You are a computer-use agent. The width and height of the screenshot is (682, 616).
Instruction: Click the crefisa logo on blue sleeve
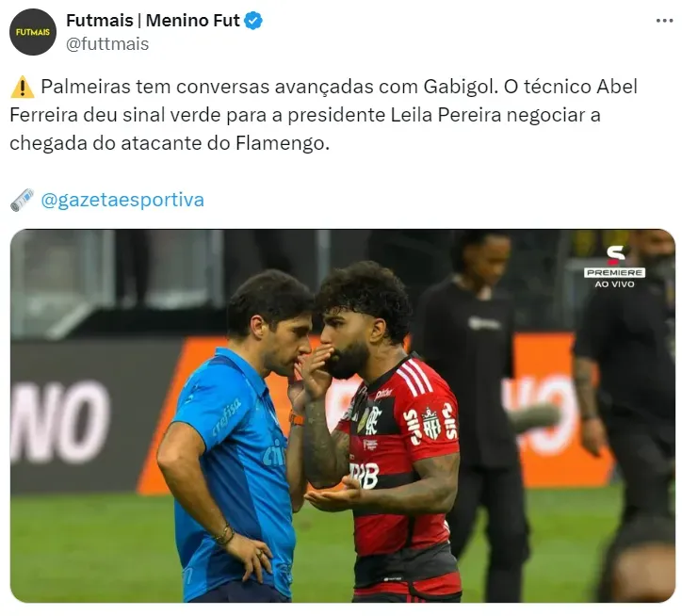pos(227,418)
